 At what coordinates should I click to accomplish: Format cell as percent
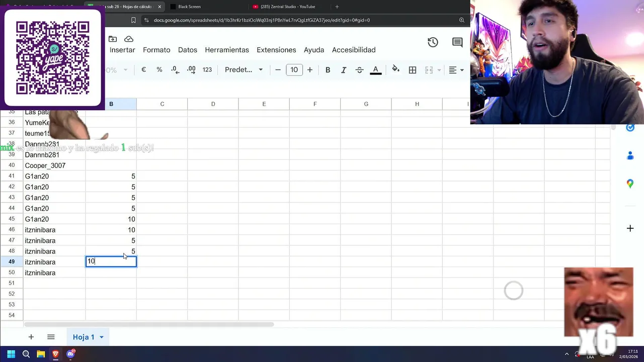pyautogui.click(x=159, y=70)
